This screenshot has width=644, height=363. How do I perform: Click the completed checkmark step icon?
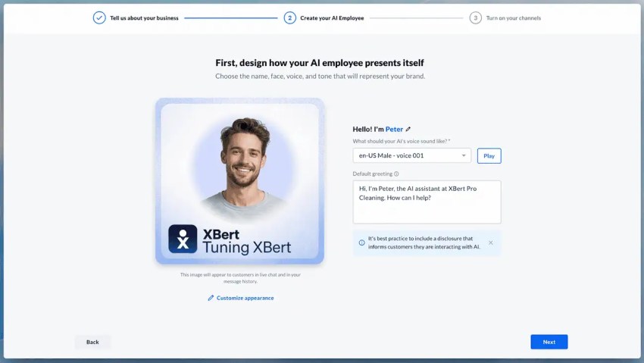99,18
